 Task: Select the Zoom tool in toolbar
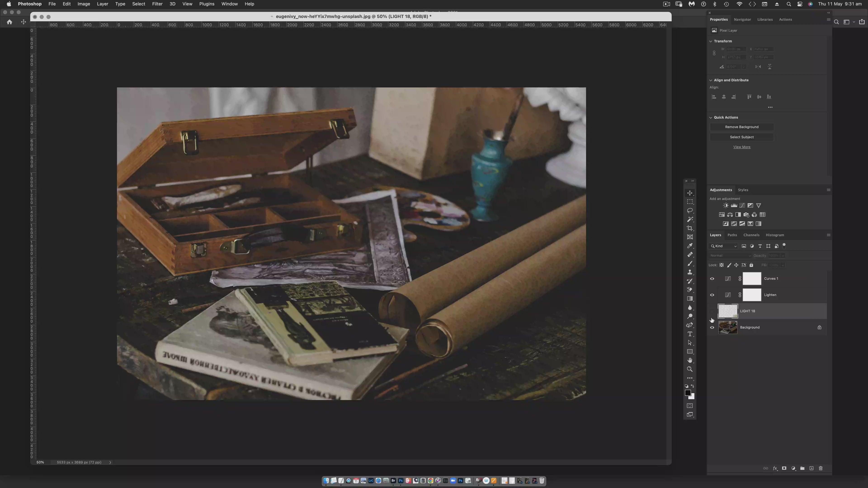point(690,369)
